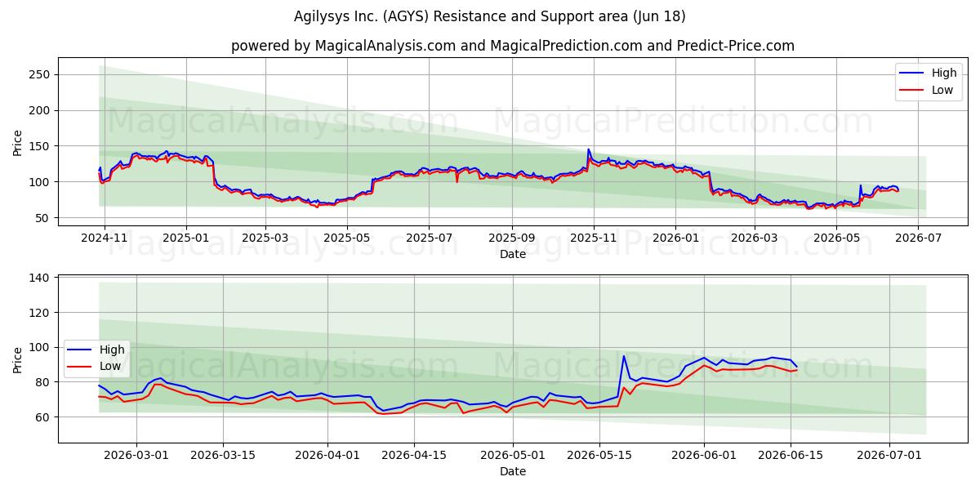Screen dimensions: 980x490
Task: Click 'Low' in the upper chart legend
Action: (x=942, y=90)
